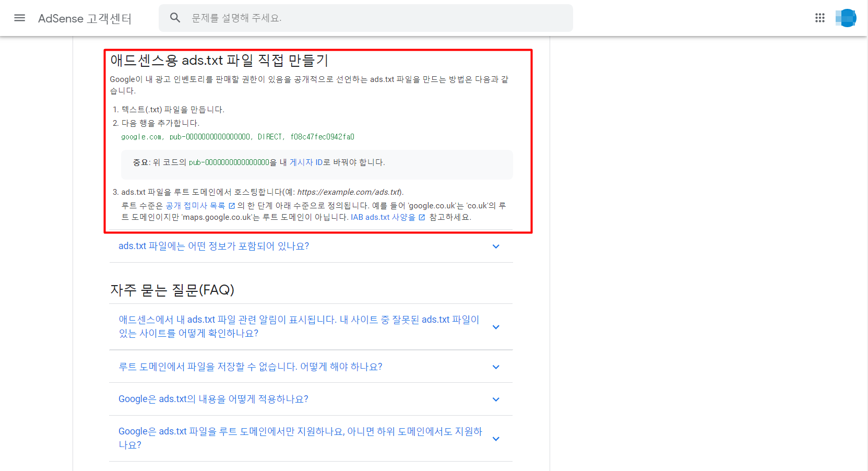Click external-link icon after IAB ads.txt 사양을
This screenshot has width=868, height=471.
tap(422, 217)
